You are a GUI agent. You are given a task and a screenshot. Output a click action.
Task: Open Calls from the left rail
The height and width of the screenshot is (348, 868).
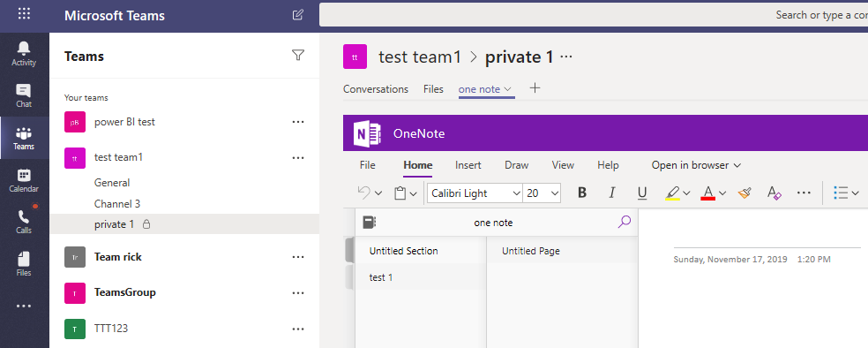24,223
